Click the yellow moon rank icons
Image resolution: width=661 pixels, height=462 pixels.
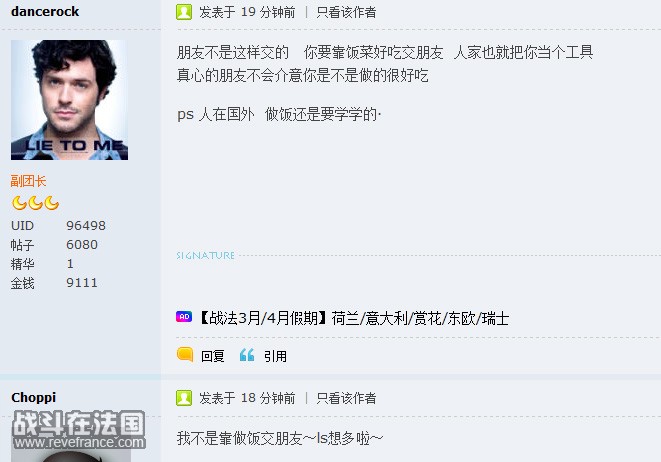point(35,203)
